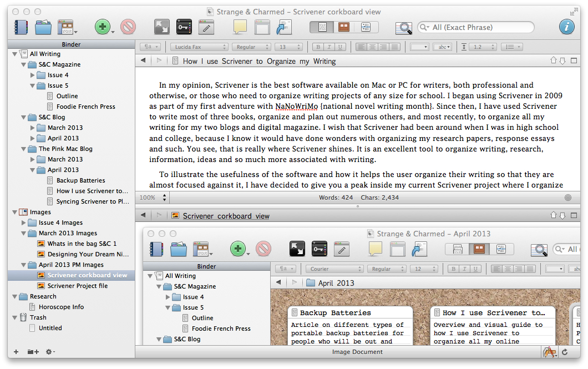Screen dimensions: 588x369
Task: Switch to Corkboard view mode
Action: click(344, 27)
